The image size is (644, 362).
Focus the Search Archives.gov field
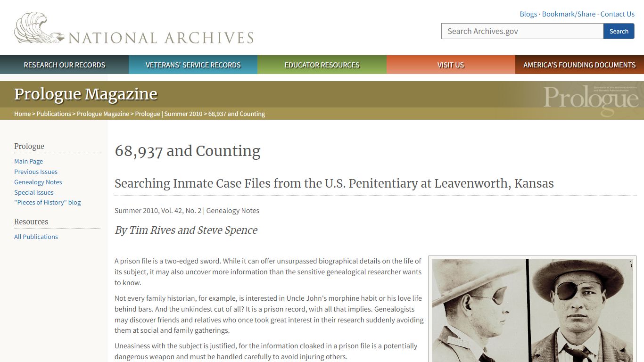tap(522, 31)
